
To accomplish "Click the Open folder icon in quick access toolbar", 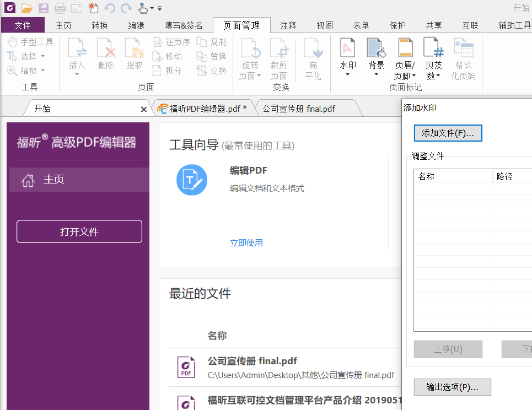I will coord(27,8).
